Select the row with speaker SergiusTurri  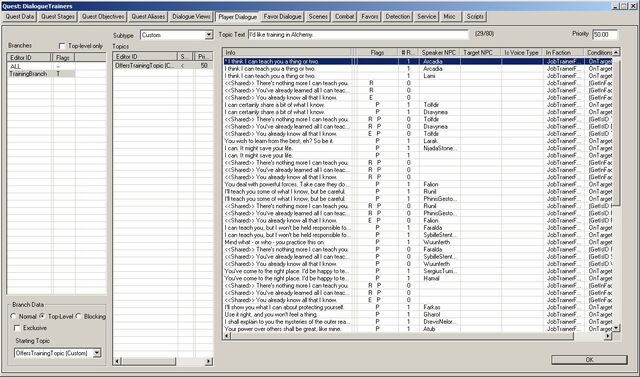point(418,271)
